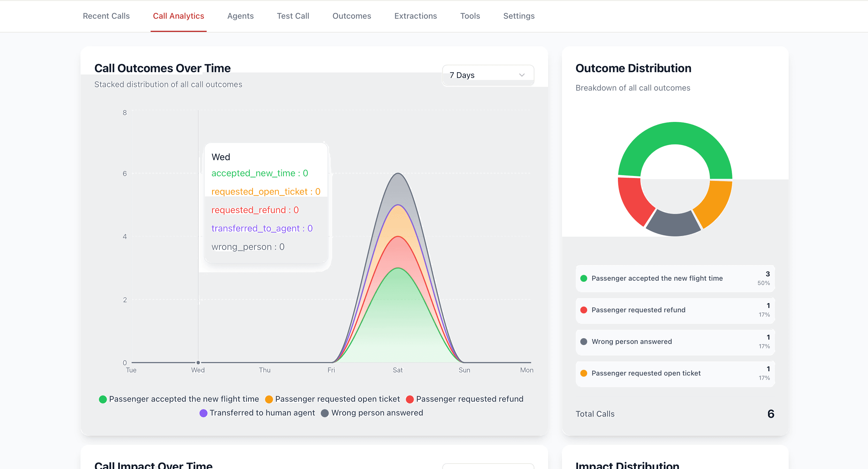Click the green donut chart segment
The image size is (868, 469).
(675, 133)
